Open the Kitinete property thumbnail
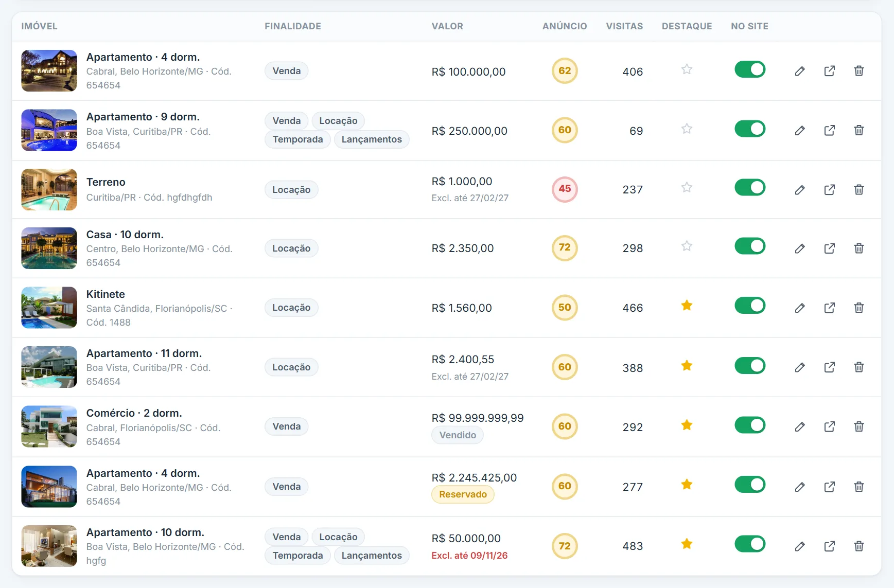Viewport: 894px width, 588px height. tap(49, 308)
